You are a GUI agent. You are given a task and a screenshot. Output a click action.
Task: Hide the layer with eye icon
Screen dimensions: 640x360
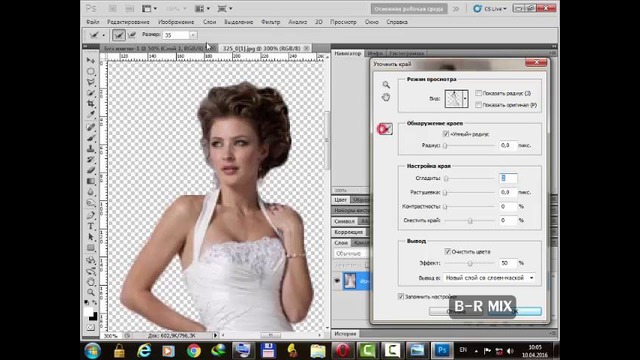point(337,280)
